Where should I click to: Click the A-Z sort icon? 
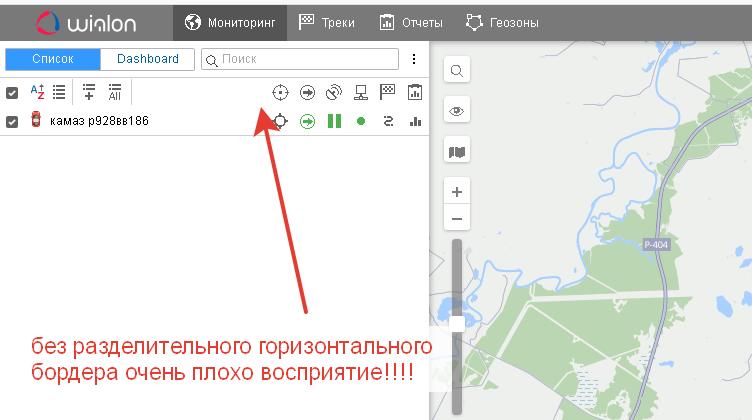(37, 92)
